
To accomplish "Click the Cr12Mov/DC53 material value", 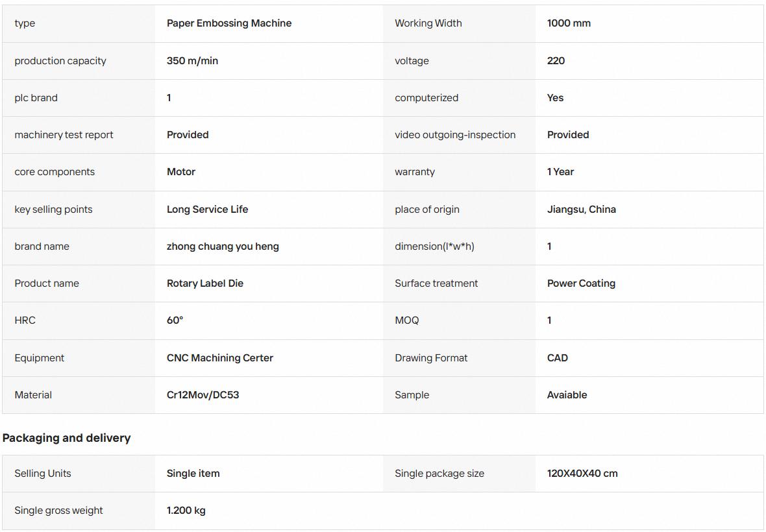I will click(203, 395).
